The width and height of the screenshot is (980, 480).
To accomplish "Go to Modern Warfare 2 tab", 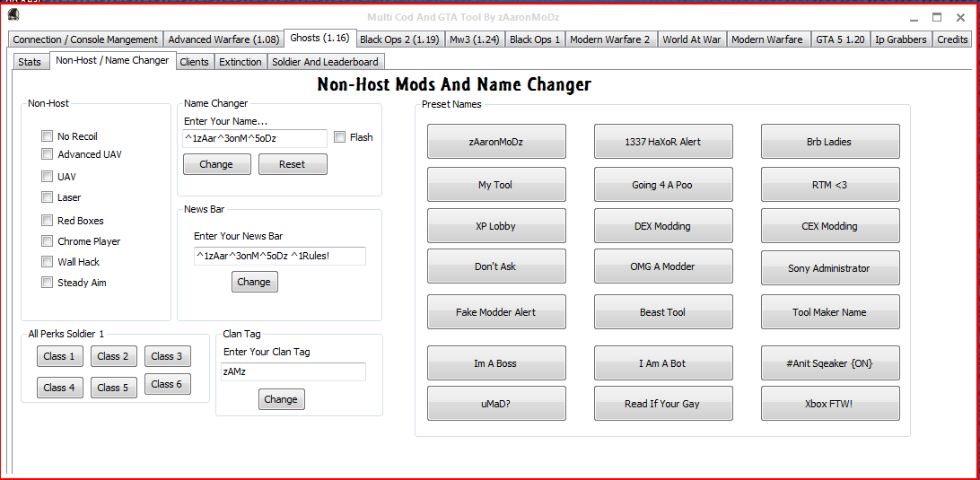I will click(610, 39).
